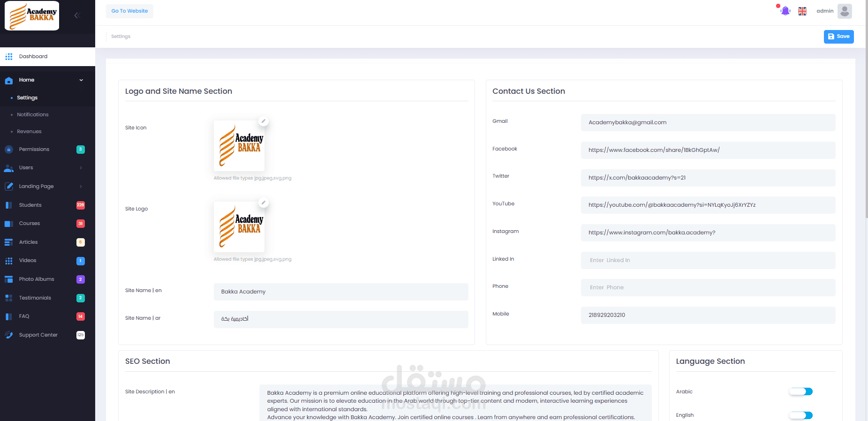This screenshot has width=868, height=421.
Task: Click the Permissions lock icon
Action: click(x=9, y=150)
